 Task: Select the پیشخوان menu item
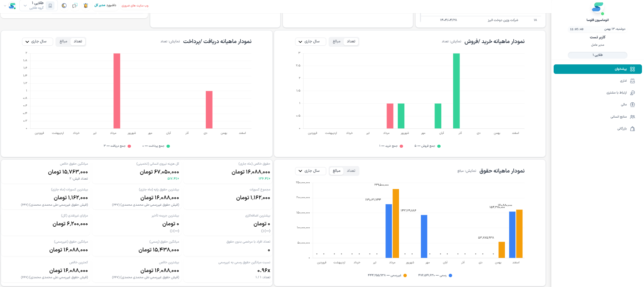pos(598,69)
